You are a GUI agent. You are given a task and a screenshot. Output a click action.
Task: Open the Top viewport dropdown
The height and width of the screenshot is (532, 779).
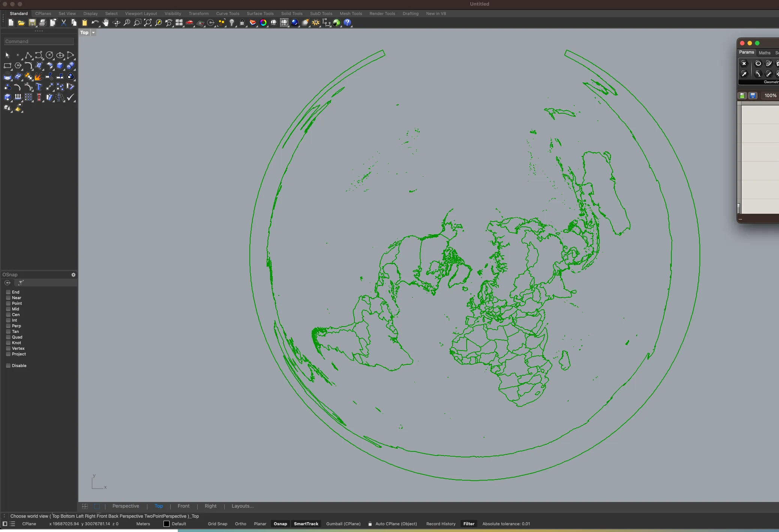tap(93, 33)
